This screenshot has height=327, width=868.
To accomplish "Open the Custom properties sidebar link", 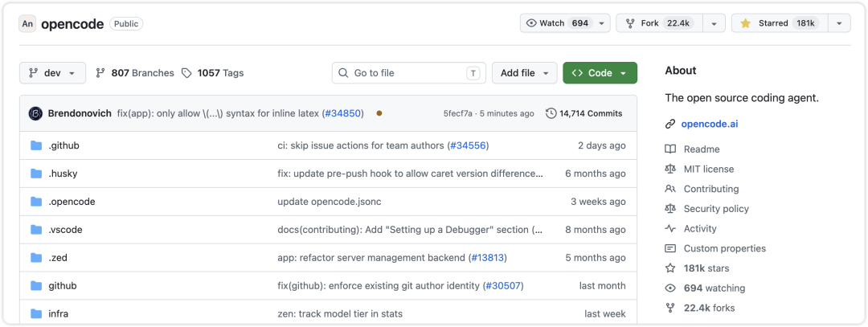I will click(x=725, y=248).
